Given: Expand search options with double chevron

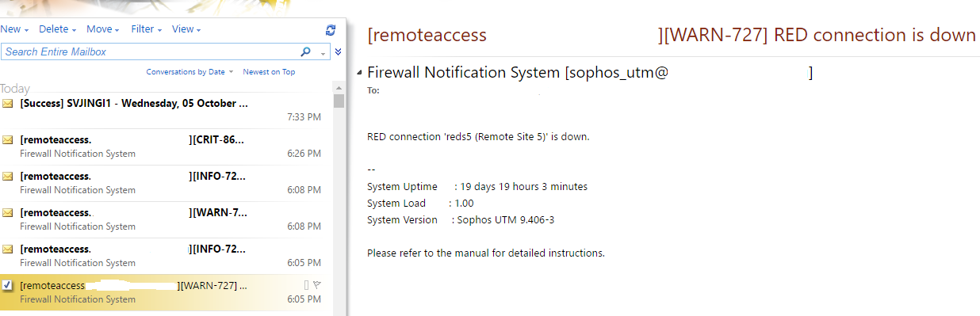Looking at the screenshot, I should coord(339,52).
